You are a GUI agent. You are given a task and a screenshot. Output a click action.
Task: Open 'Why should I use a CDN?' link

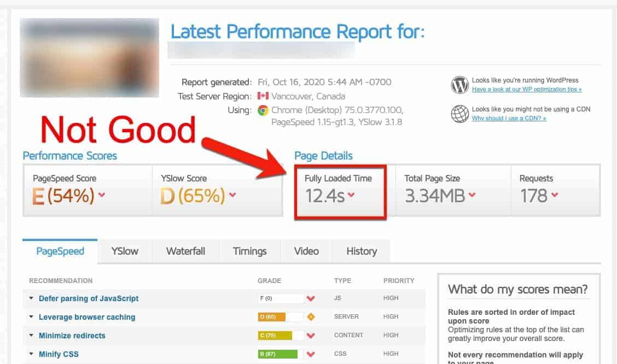(x=509, y=118)
